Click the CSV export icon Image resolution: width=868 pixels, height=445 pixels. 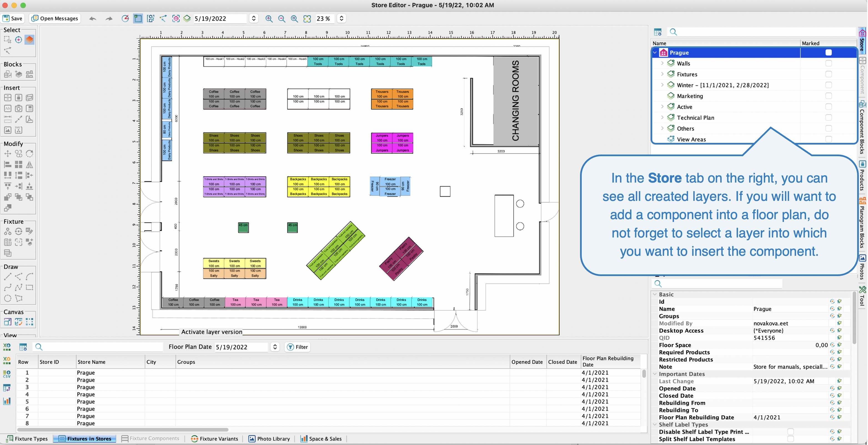point(7,374)
